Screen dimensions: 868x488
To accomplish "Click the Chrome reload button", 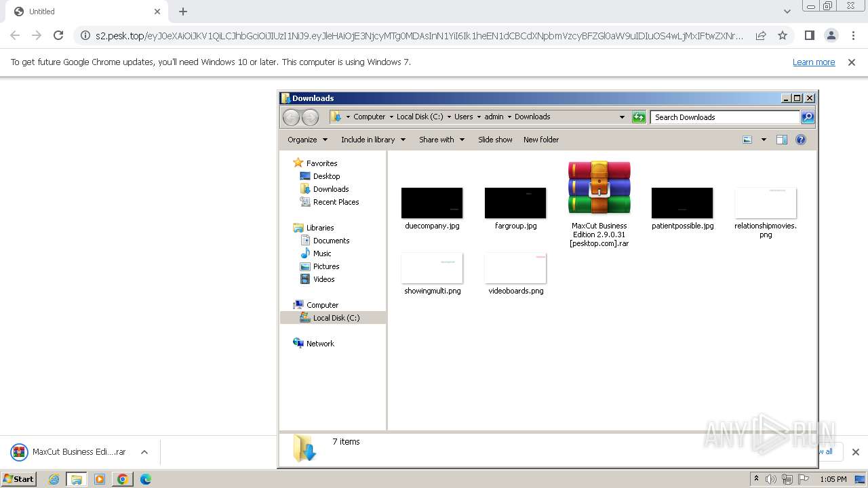I will (58, 35).
